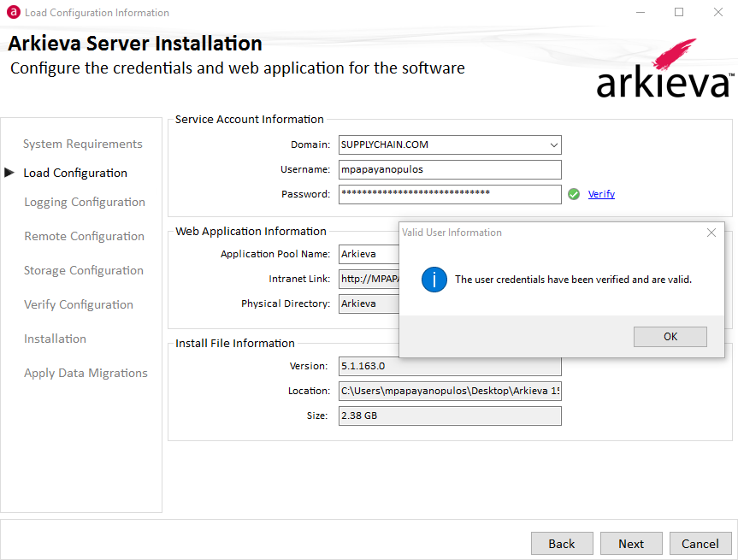Screen dimensions: 738x560
Task: Minimize the installer window
Action: tap(641, 12)
